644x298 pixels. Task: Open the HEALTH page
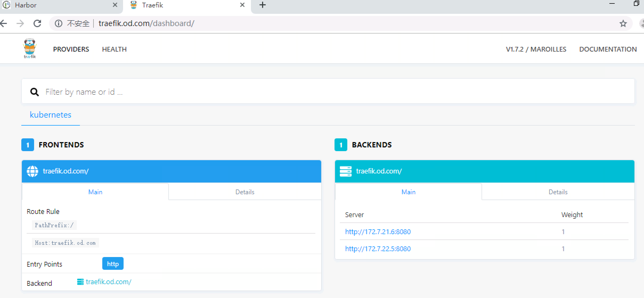(114, 49)
